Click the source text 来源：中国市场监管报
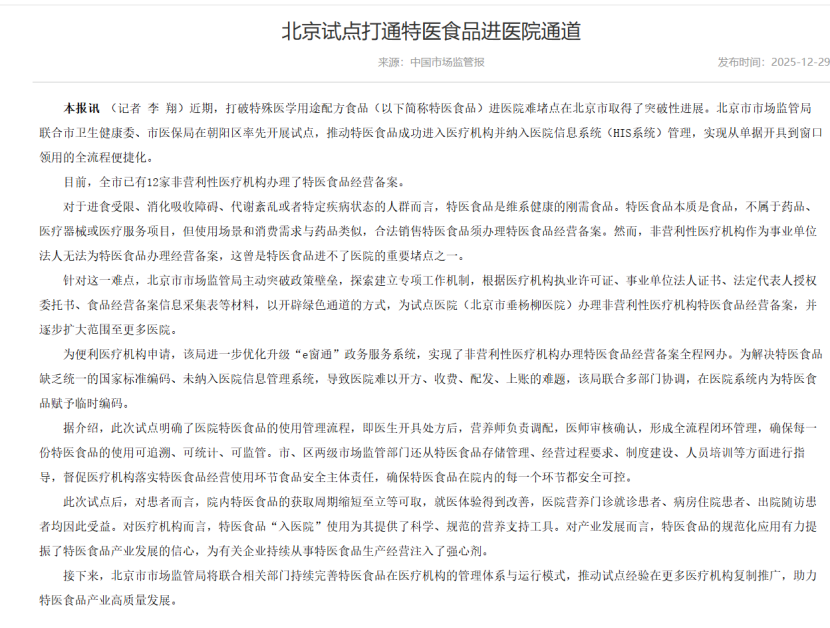The image size is (830, 628). [x=431, y=62]
